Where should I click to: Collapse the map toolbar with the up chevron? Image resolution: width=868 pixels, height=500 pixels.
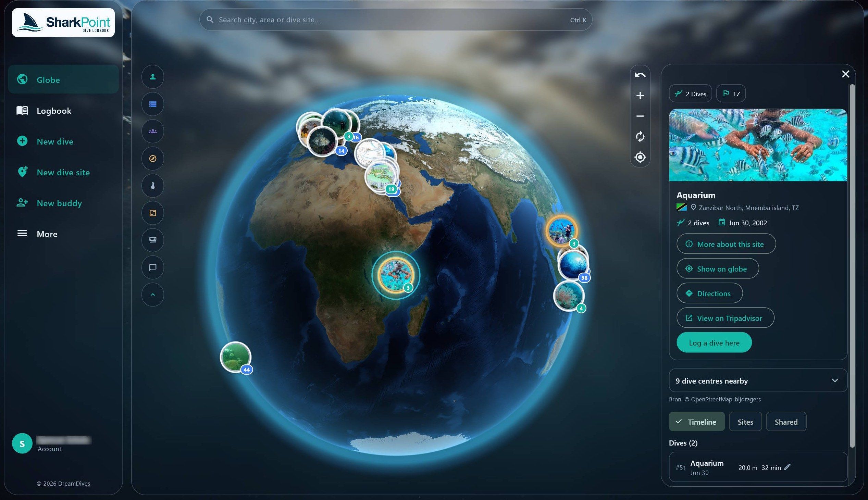tap(152, 295)
